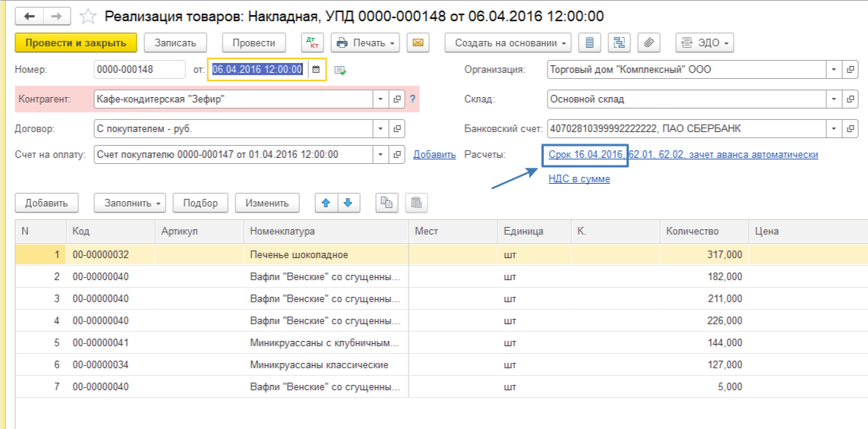Click green document status icon beside date
This screenshot has height=429, width=868.
[340, 70]
